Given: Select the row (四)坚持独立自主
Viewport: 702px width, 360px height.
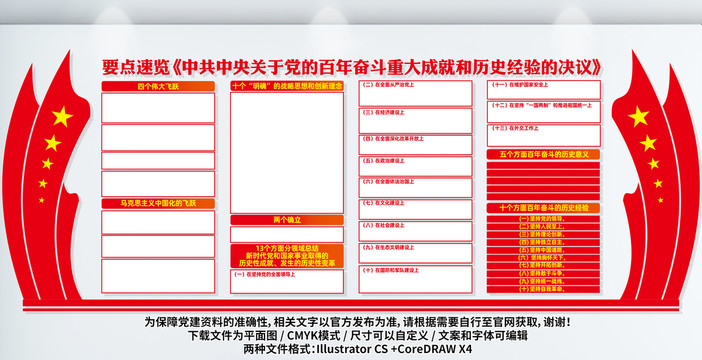Looking at the screenshot, I should [x=544, y=242].
